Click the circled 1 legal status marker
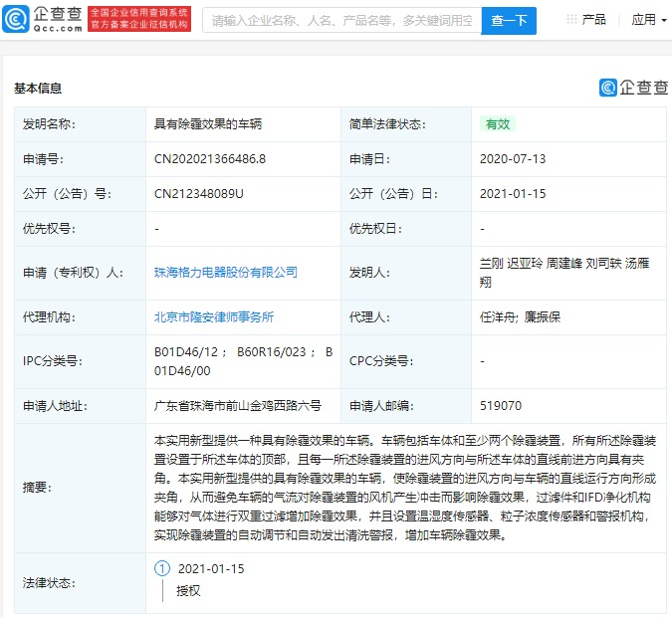672x618 pixels. pos(162,568)
